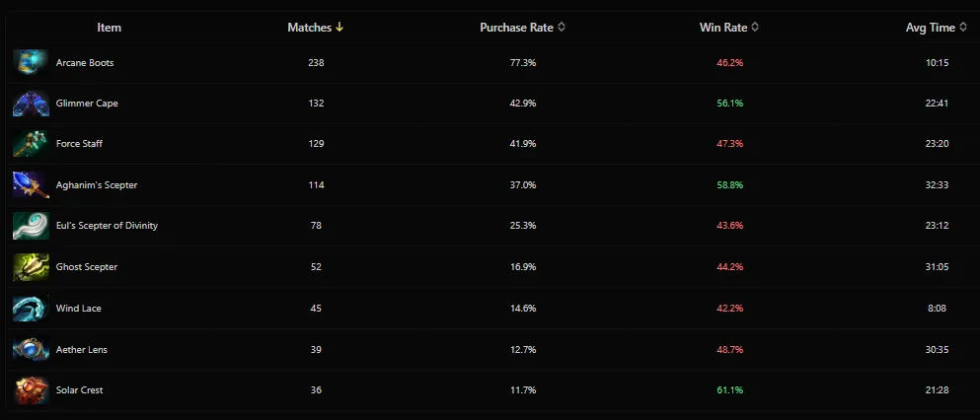This screenshot has height=420, width=980.
Task: Click the Aether Lens item icon
Action: tap(30, 349)
